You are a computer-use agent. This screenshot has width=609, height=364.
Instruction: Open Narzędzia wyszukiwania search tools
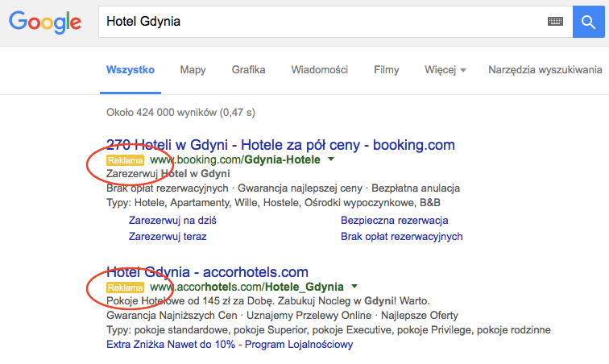point(545,70)
